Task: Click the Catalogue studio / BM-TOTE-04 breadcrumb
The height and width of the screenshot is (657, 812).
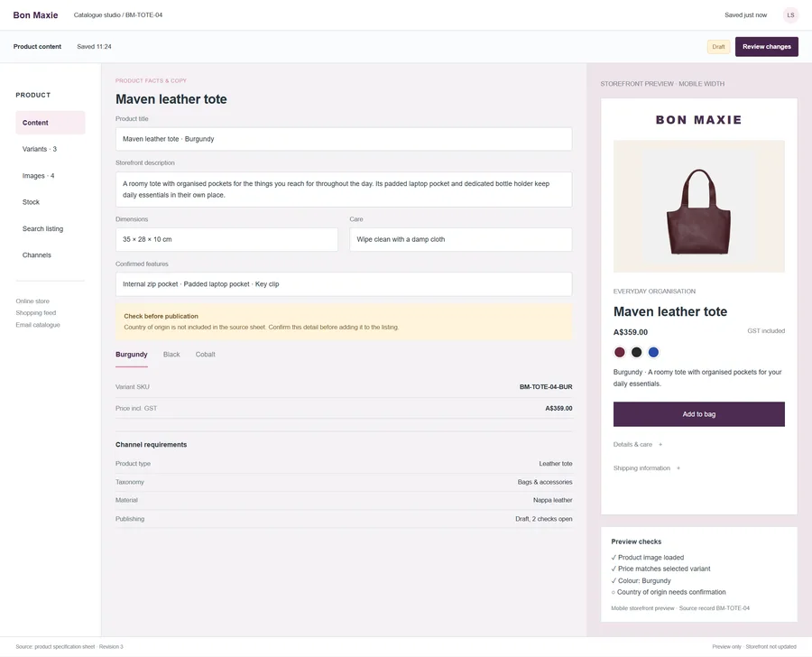Action: (x=118, y=15)
